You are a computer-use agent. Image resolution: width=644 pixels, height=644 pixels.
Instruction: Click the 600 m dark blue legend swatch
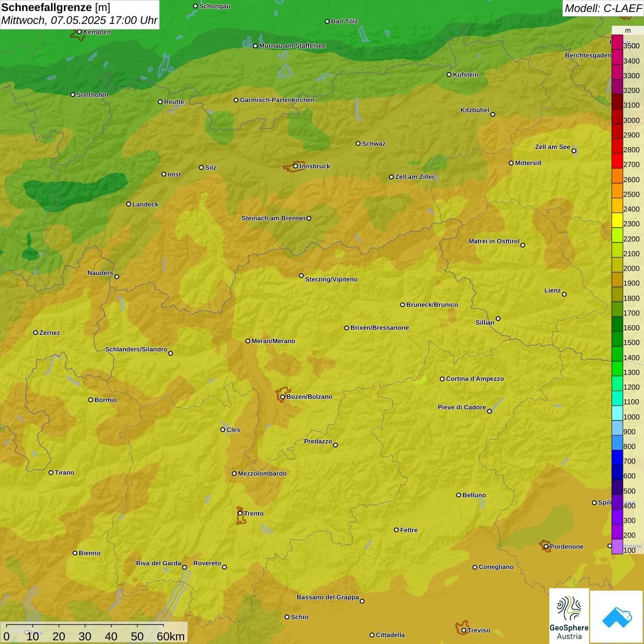pyautogui.click(x=617, y=472)
